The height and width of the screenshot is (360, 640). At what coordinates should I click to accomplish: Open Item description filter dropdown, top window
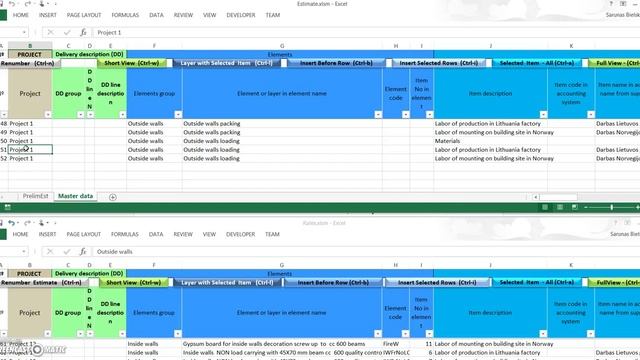(x=543, y=115)
